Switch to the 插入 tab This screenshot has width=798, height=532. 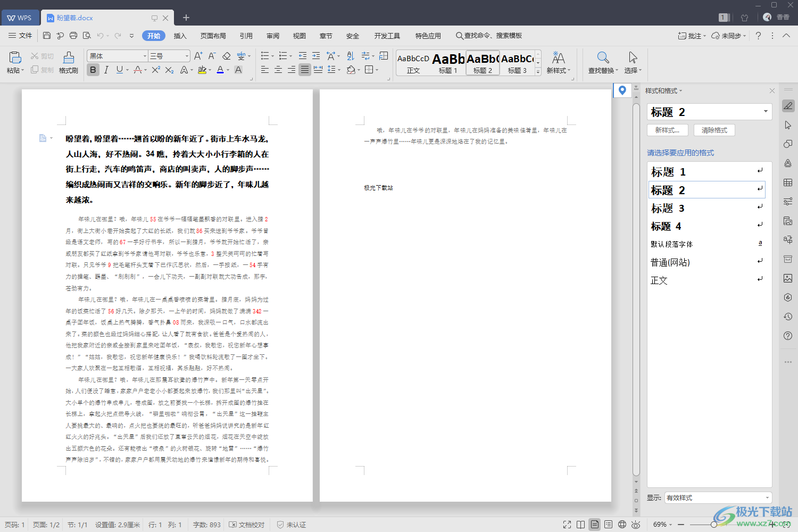[180, 36]
